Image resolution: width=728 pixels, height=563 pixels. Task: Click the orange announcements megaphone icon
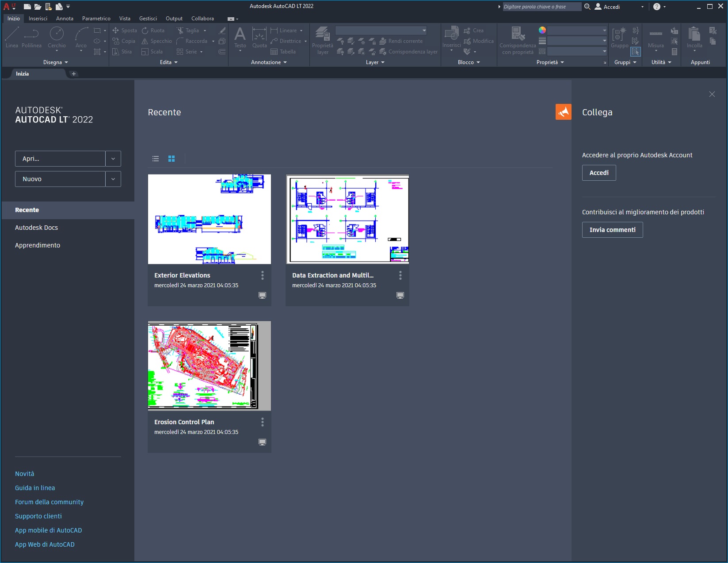coord(564,112)
